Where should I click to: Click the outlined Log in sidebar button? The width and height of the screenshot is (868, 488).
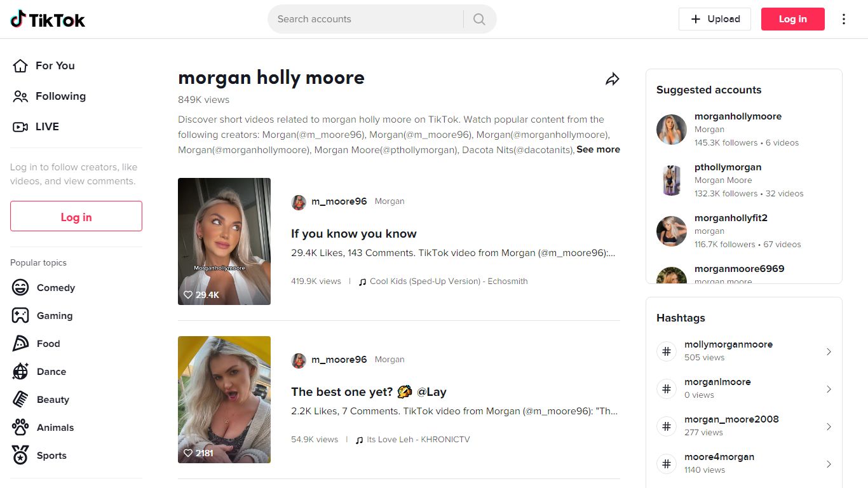[76, 216]
